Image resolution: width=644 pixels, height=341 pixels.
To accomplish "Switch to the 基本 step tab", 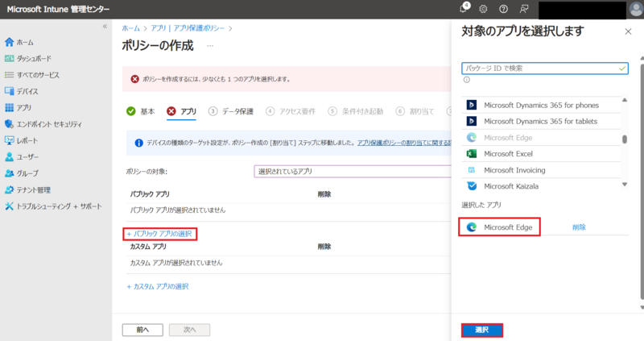I will click(141, 111).
